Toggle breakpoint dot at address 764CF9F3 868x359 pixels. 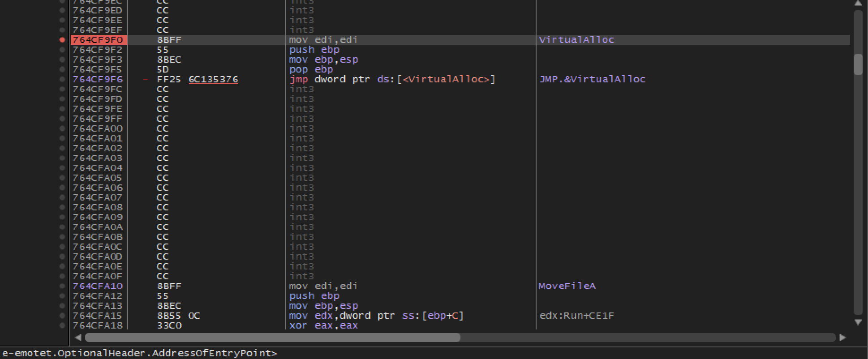click(62, 60)
